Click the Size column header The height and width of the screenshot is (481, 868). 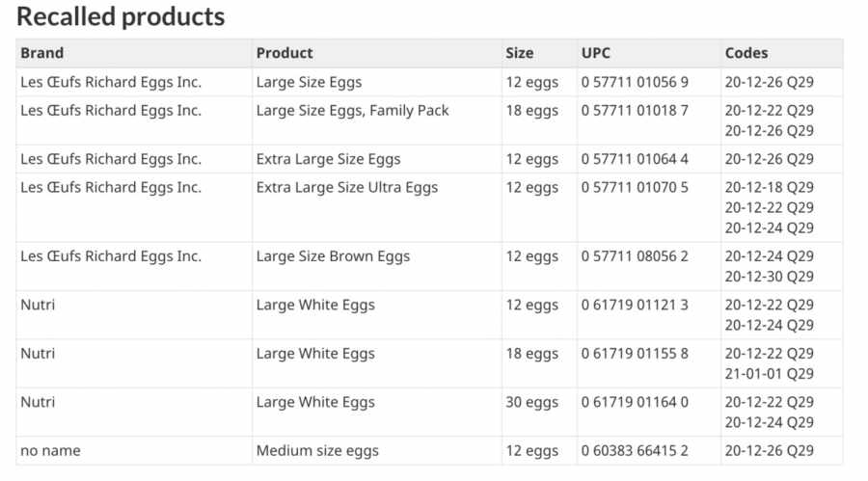tap(539, 53)
